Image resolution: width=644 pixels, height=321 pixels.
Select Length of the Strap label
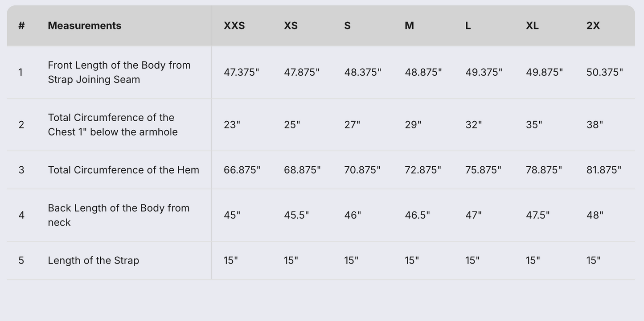click(94, 260)
